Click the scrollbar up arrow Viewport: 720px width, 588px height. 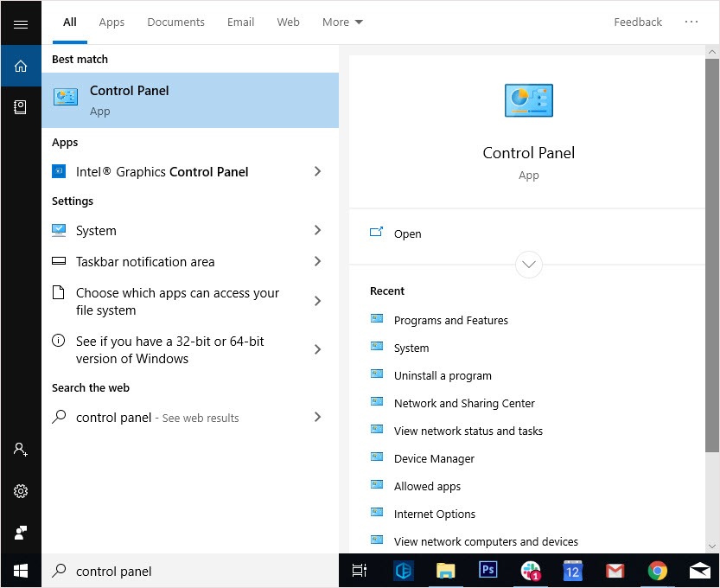pyautogui.click(x=711, y=52)
